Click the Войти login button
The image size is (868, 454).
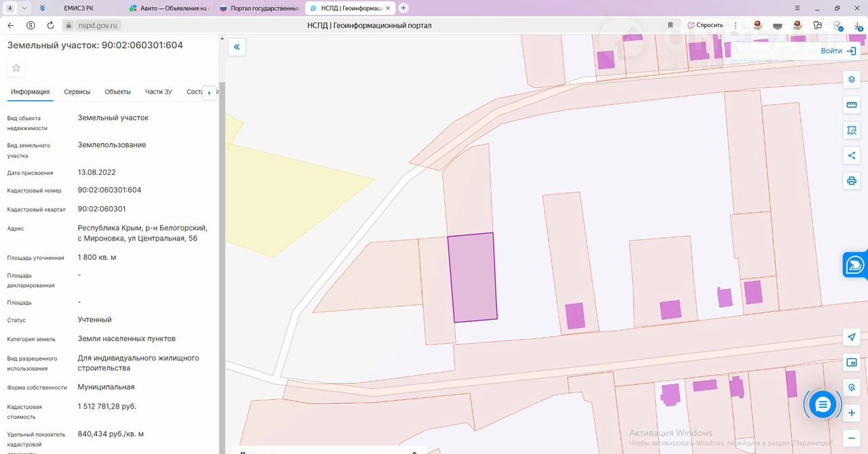click(838, 51)
